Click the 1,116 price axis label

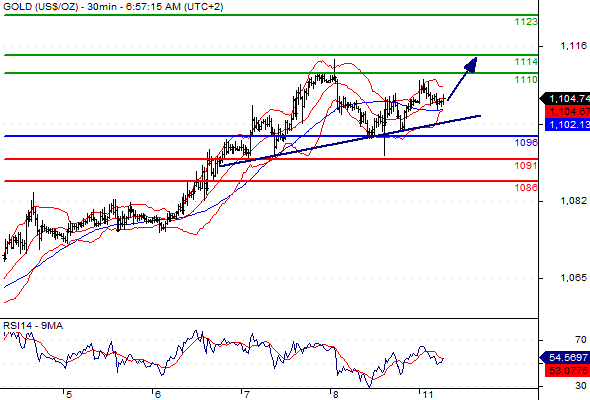pyautogui.click(x=573, y=46)
